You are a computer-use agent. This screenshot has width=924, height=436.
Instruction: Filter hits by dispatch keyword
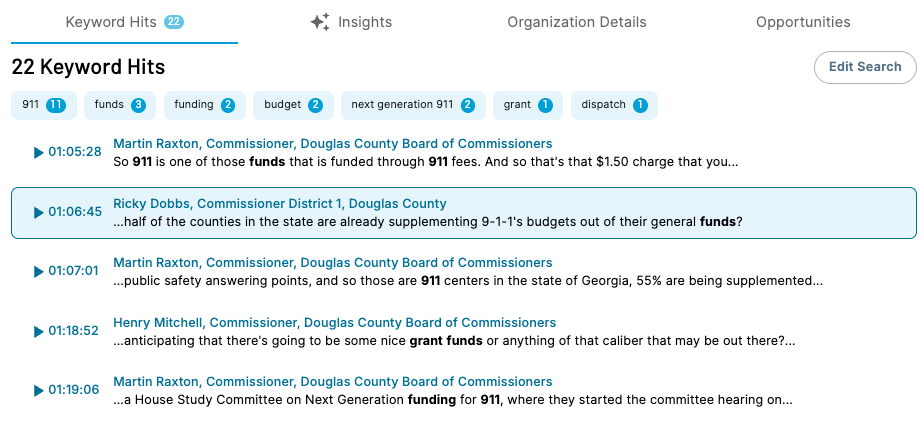tap(614, 105)
